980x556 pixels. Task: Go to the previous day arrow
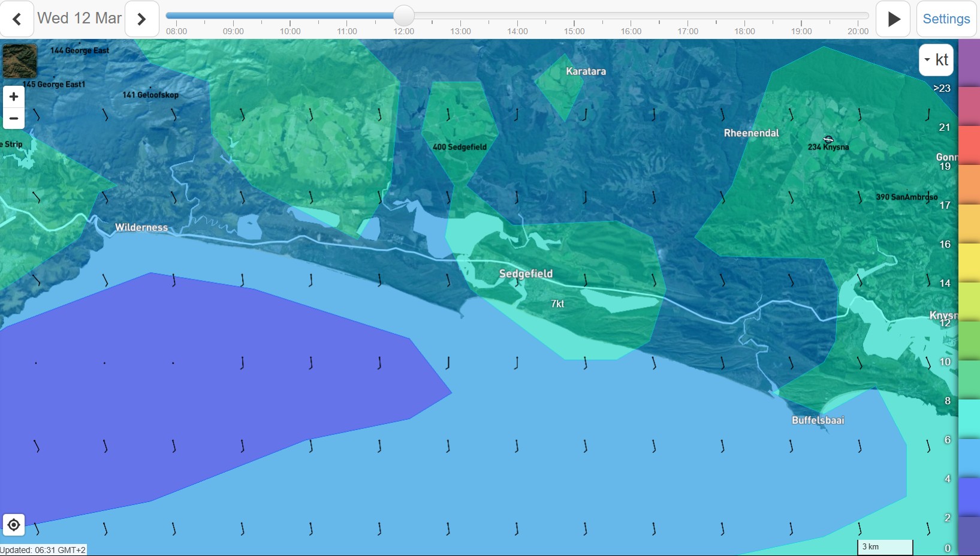click(17, 19)
